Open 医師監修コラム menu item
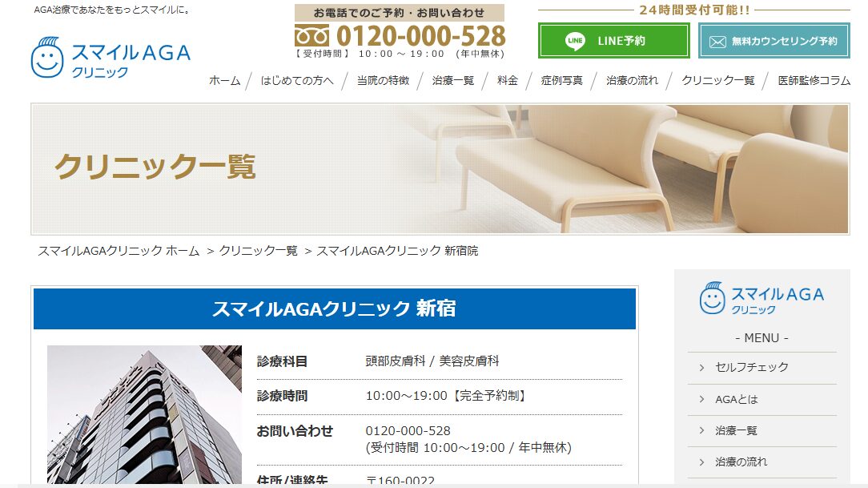The image size is (868, 488). (814, 81)
